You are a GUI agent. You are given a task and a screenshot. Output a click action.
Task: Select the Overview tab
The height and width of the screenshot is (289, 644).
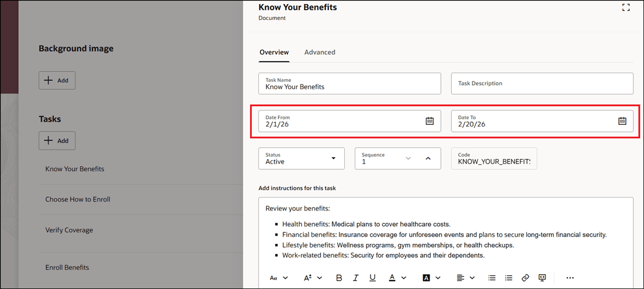274,52
